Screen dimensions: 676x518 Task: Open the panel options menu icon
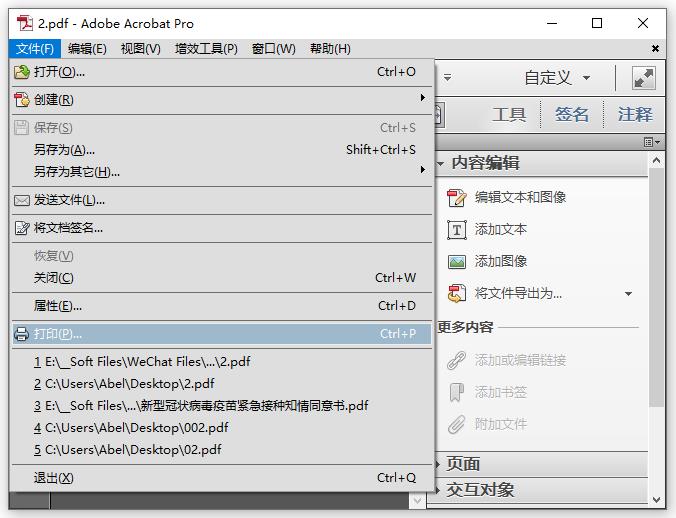(652, 142)
